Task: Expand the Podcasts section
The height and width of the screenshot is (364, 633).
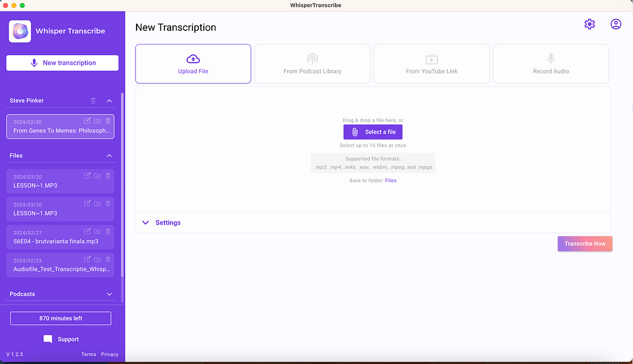Action: [x=109, y=294]
